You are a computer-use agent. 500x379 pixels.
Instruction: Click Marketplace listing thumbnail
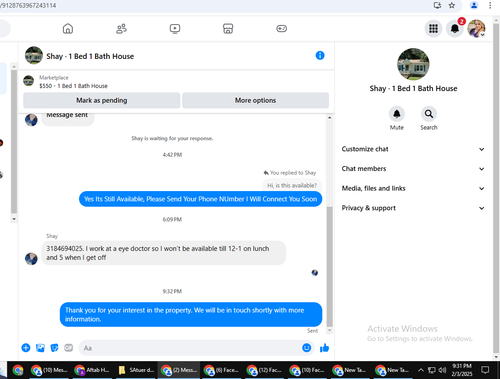28,81
